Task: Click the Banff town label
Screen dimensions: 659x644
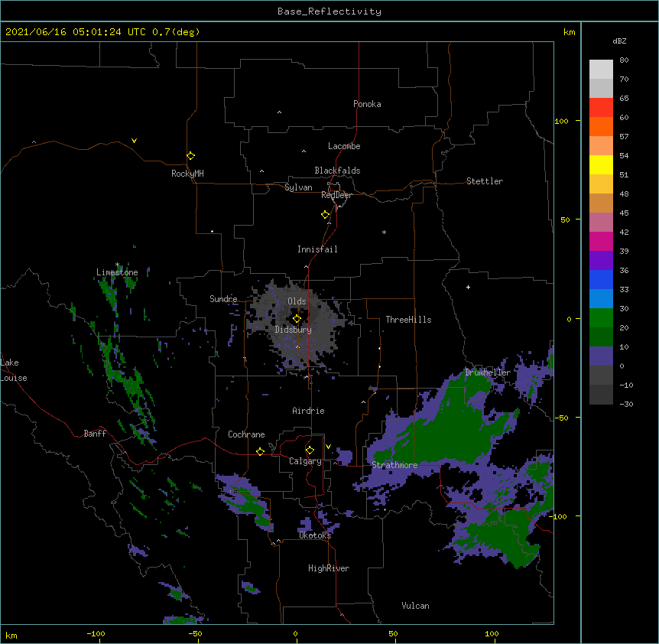Action: tap(95, 434)
